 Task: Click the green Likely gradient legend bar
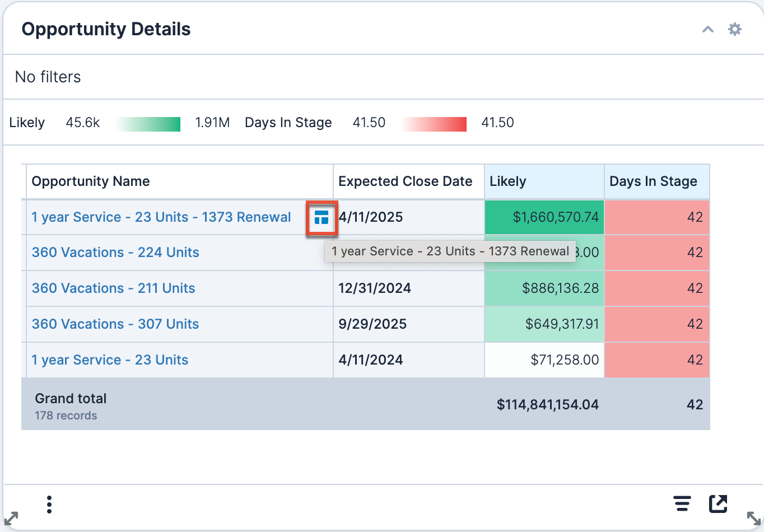coord(148,124)
